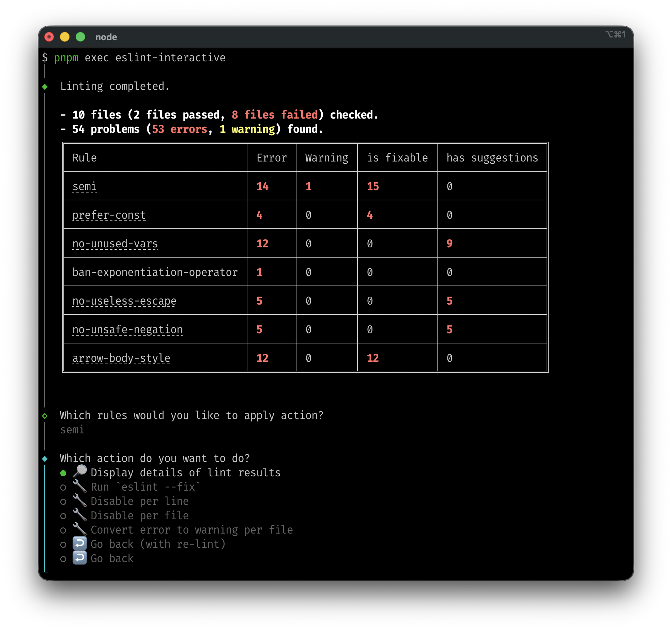Viewport: 672px width, 631px height.
Task: Click the return arrow icon beside Go back (with re-lint)
Action: pos(80,544)
